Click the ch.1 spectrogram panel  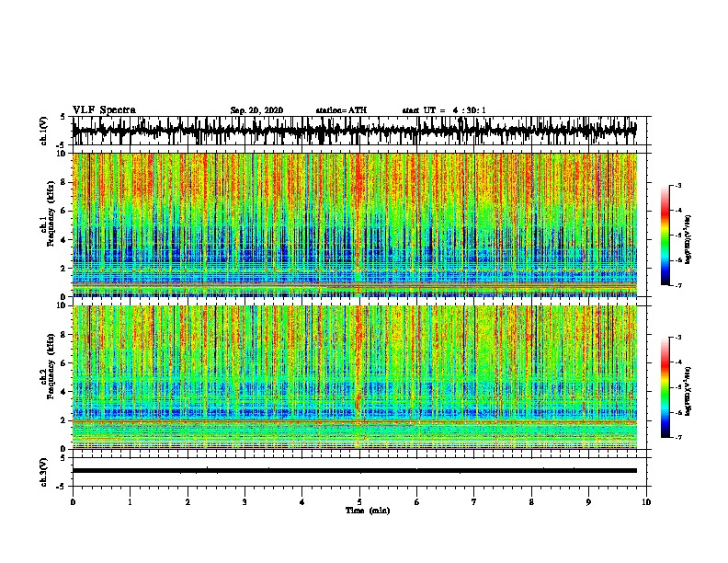(x=354, y=224)
